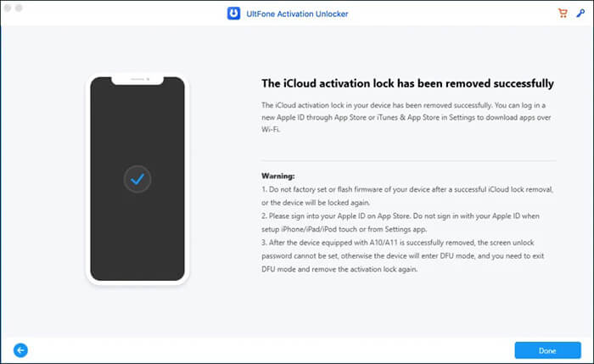Click the activation lock removed successfully heading
The height and width of the screenshot is (364, 594).
407,83
